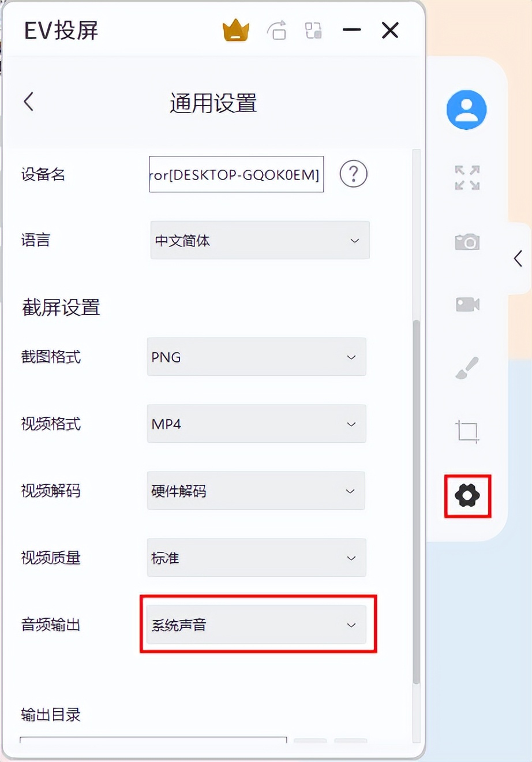The width and height of the screenshot is (532, 762).
Task: Select the brush annotation tool
Action: click(467, 368)
